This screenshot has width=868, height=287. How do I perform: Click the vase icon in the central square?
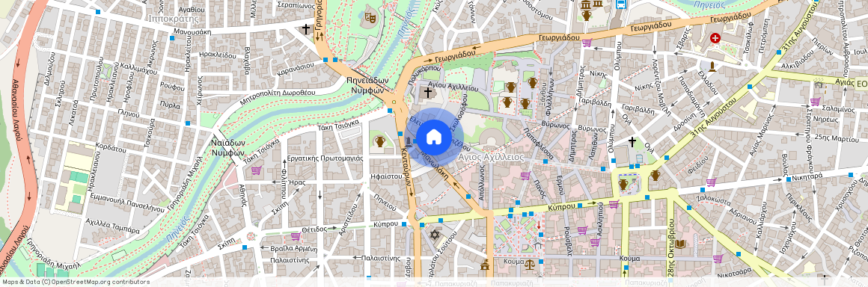[623, 184]
